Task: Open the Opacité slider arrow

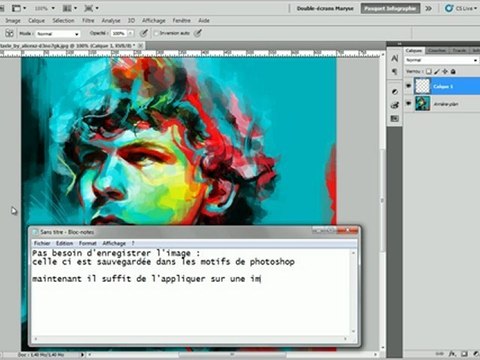Action: click(131, 33)
